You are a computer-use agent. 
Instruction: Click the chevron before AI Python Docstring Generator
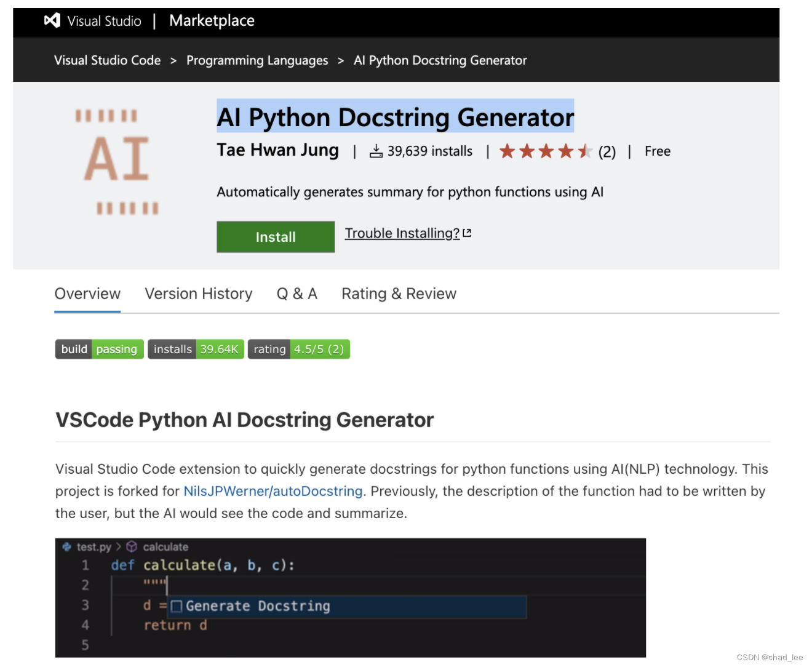[340, 60]
